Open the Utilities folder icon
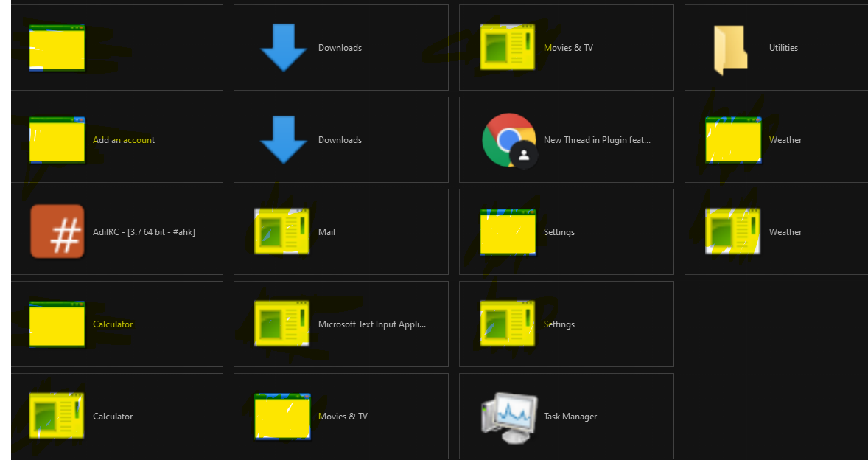 pos(731,49)
